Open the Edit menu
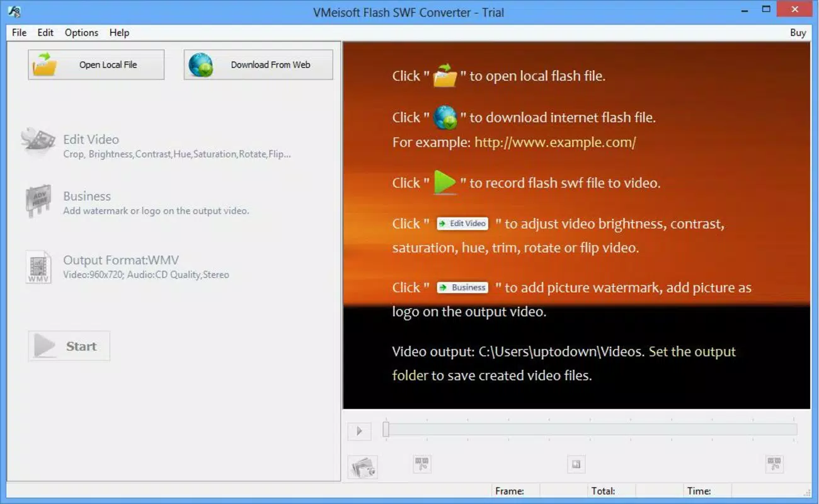 point(45,33)
